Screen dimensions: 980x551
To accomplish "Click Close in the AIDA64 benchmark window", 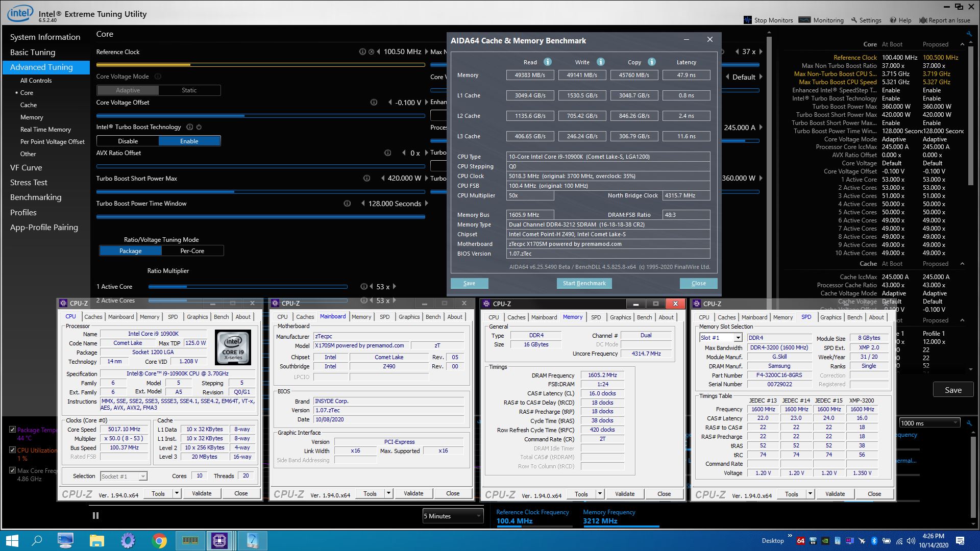I will [698, 283].
